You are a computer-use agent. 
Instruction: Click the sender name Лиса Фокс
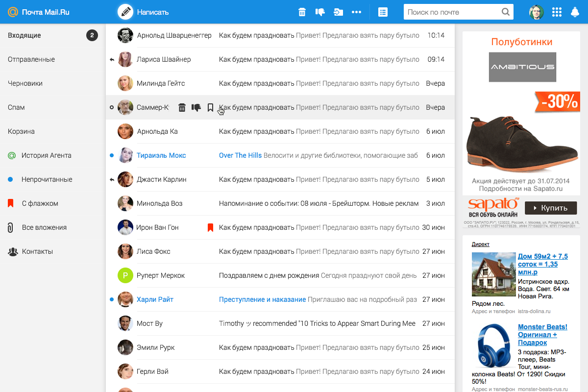click(153, 251)
